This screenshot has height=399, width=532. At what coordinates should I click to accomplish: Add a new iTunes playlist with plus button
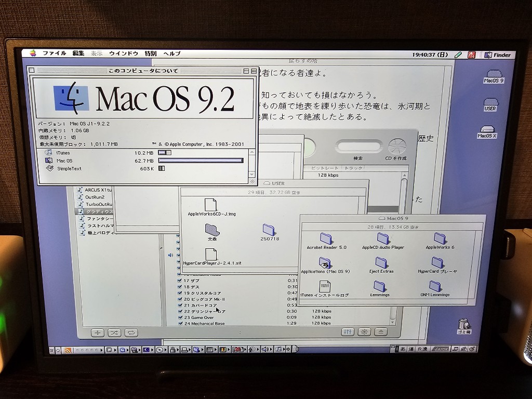tap(97, 333)
